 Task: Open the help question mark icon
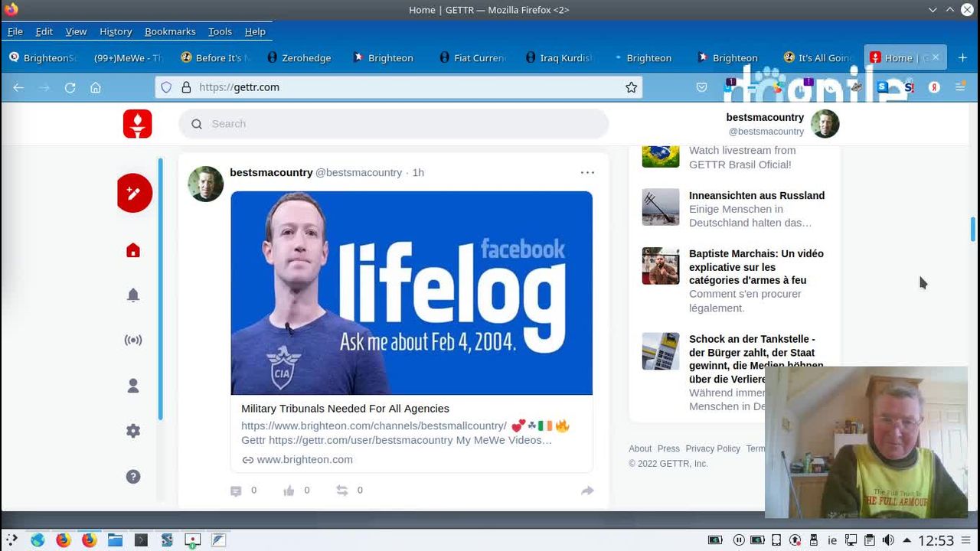pos(133,477)
